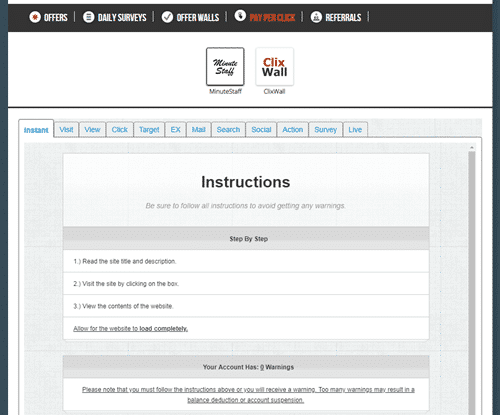Open the Social tab

(261, 129)
